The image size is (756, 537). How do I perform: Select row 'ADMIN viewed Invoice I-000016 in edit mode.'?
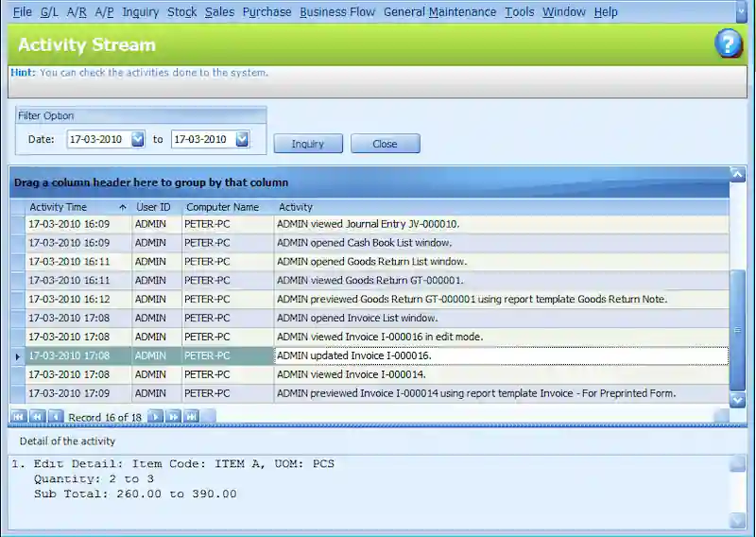pyautogui.click(x=369, y=338)
